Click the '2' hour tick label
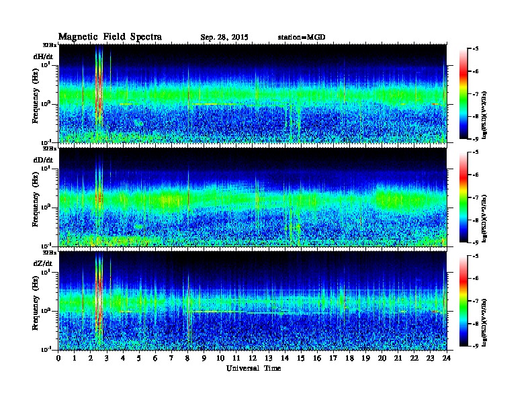This screenshot has width=532, height=411. coord(90,358)
